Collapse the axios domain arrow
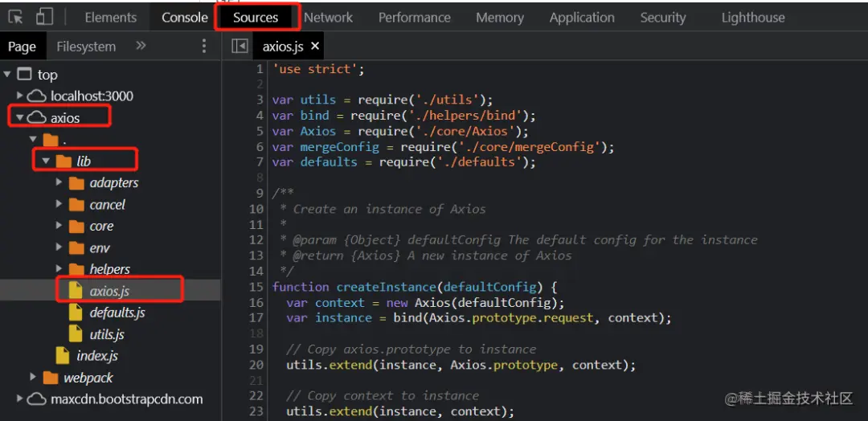Viewport: 868px width, 421px height. 20,117
